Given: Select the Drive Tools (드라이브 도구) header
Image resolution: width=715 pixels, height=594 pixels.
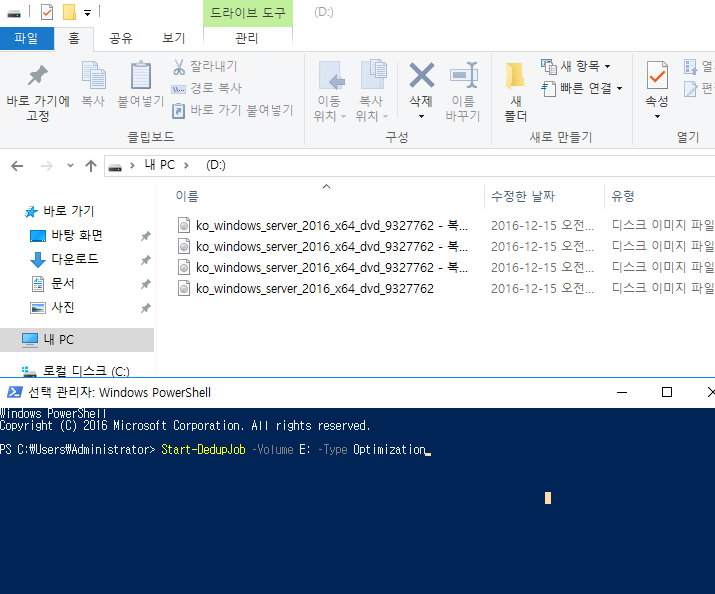Looking at the screenshot, I should point(248,13).
